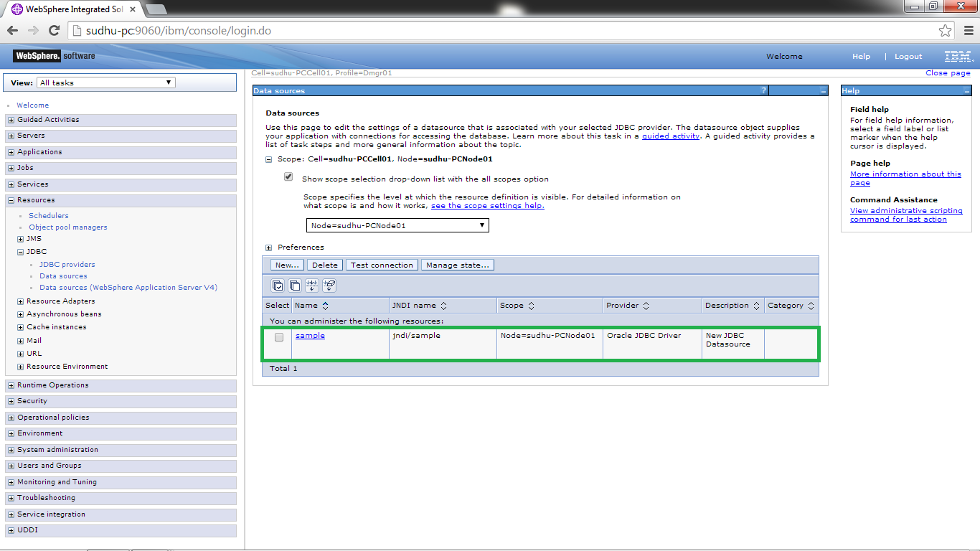
Task: Click the browser reload icon
Action: point(55,30)
